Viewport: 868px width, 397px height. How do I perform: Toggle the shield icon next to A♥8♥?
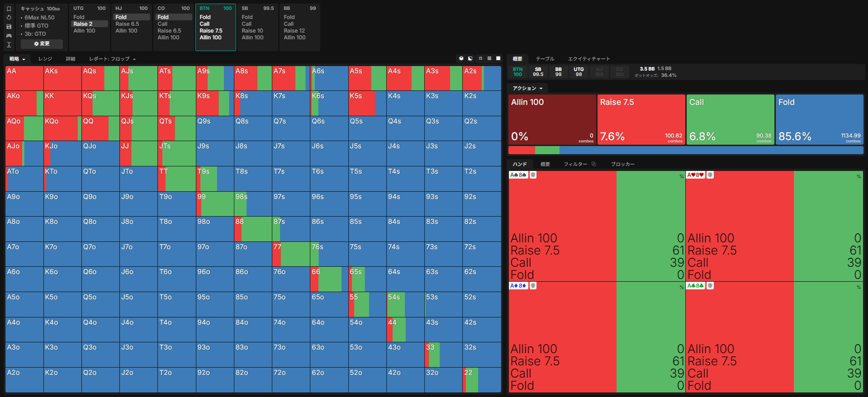(x=711, y=175)
